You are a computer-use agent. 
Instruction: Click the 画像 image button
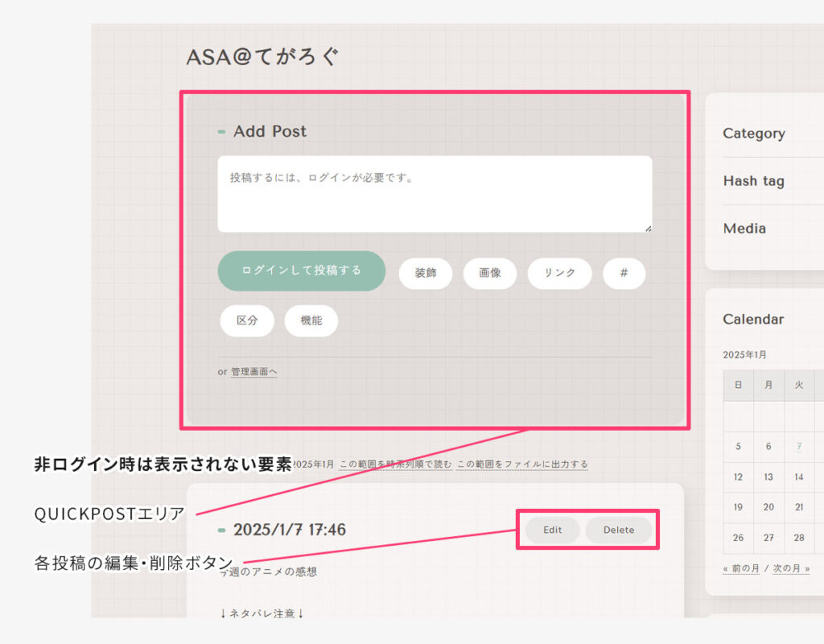[490, 273]
